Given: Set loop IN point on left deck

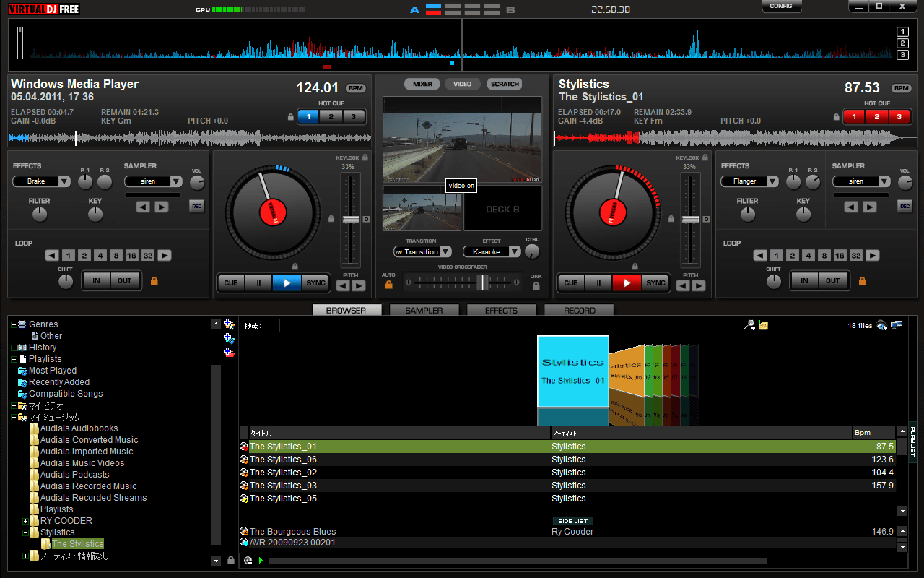Looking at the screenshot, I should click(96, 280).
